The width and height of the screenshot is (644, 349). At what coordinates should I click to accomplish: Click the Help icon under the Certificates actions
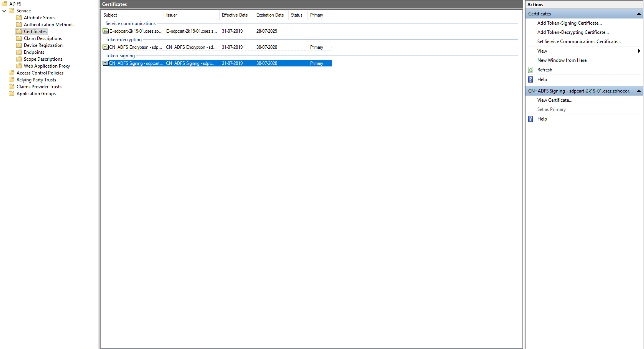coord(531,79)
